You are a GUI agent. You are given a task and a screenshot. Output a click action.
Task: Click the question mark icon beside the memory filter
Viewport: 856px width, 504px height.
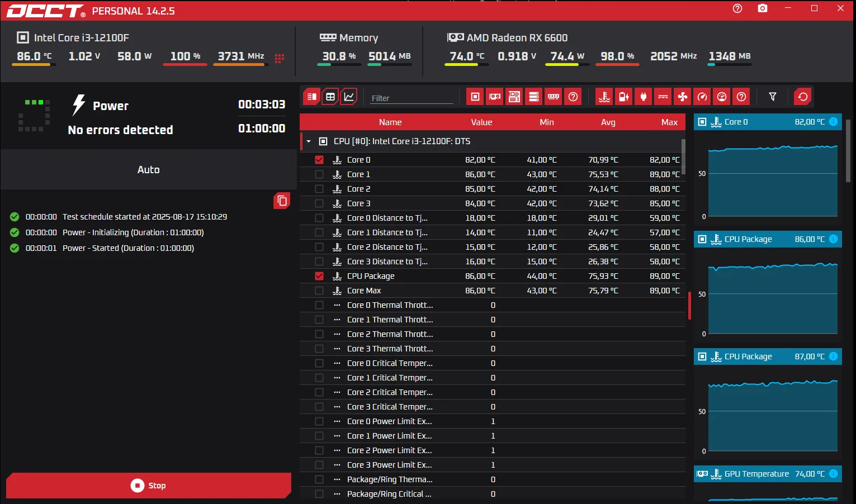(573, 97)
